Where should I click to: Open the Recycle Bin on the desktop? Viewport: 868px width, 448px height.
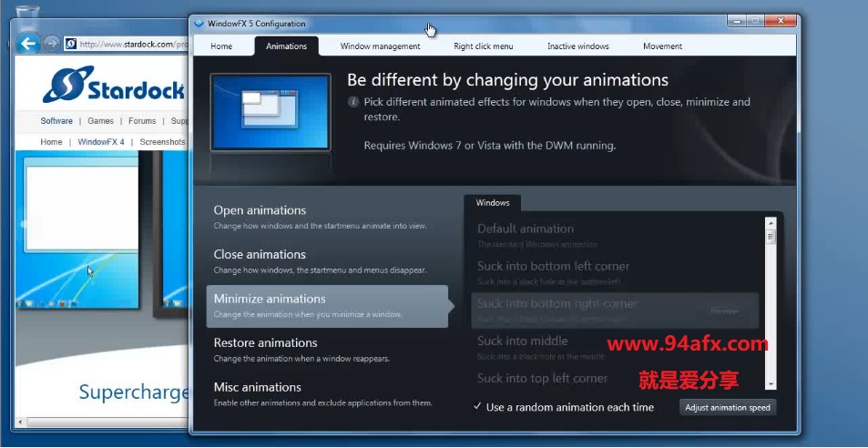coord(27,16)
